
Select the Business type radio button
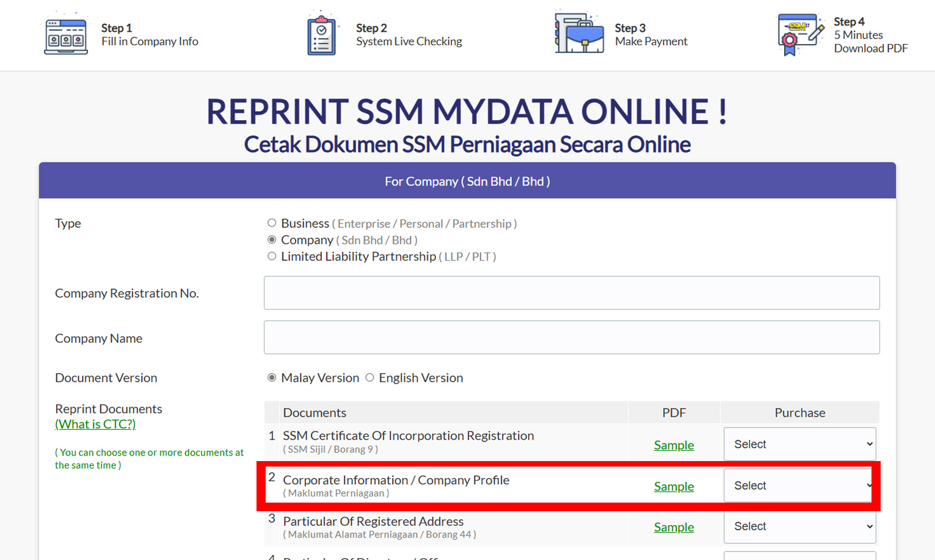pyautogui.click(x=272, y=224)
